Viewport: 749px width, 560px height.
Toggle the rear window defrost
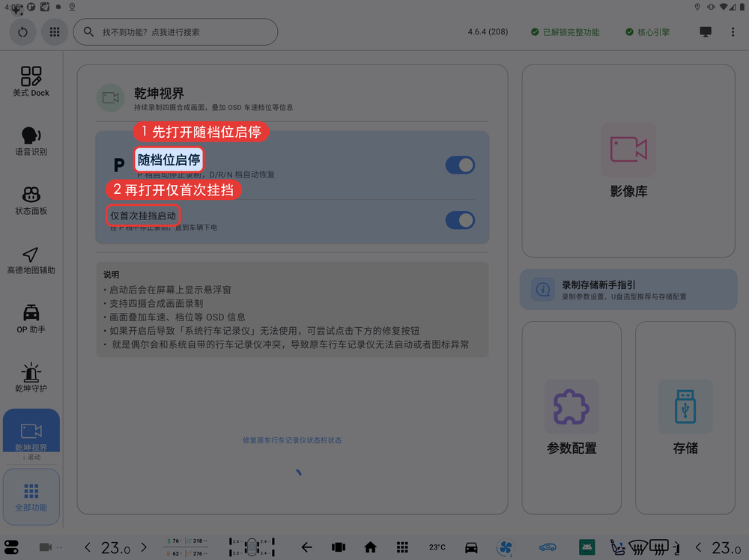click(659, 547)
